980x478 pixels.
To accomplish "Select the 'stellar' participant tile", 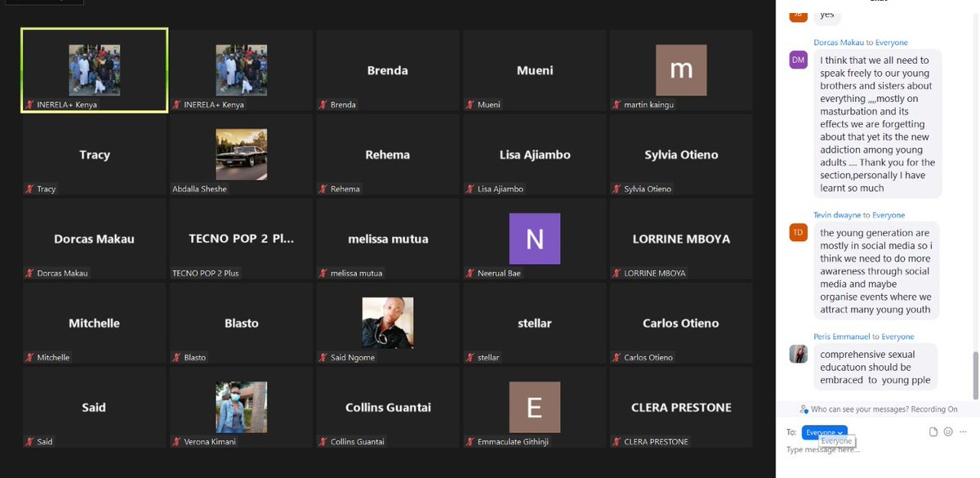I will pos(535,324).
